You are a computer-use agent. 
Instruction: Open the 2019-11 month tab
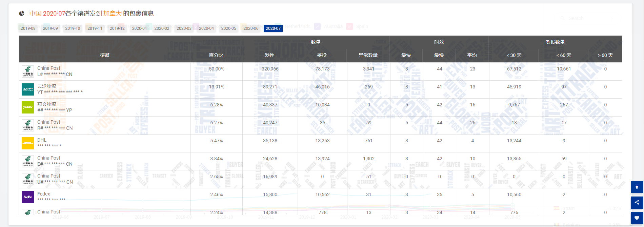click(x=95, y=28)
